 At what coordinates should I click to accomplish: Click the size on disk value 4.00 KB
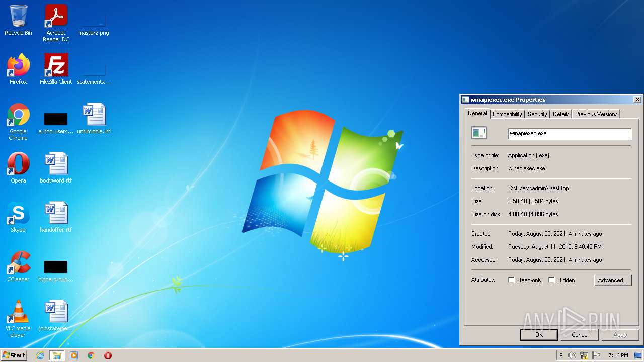[x=534, y=214]
